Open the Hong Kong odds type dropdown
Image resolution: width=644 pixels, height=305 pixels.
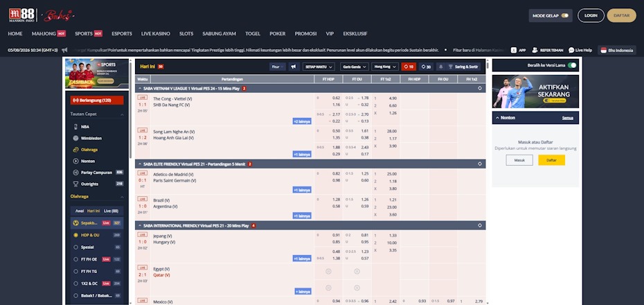pyautogui.click(x=385, y=67)
